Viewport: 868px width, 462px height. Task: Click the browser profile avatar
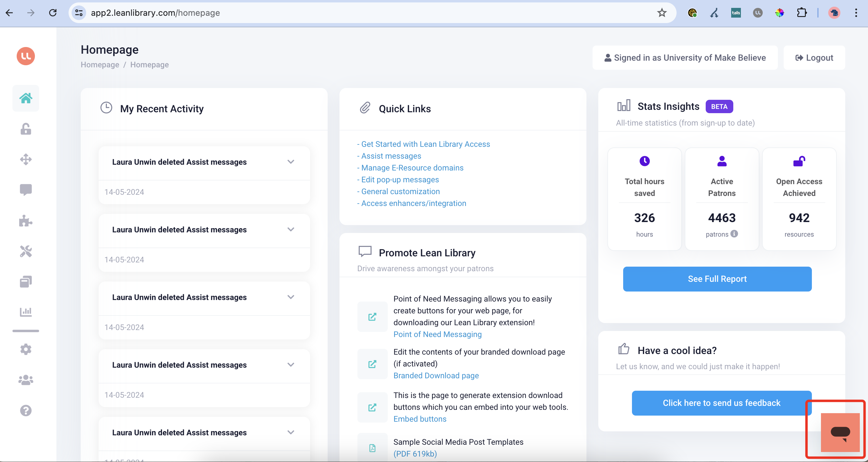coord(834,13)
